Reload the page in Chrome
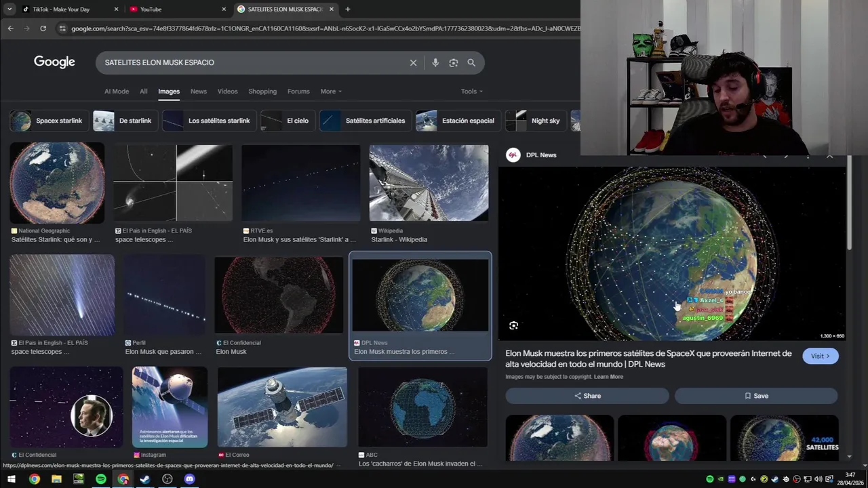 [43, 28]
